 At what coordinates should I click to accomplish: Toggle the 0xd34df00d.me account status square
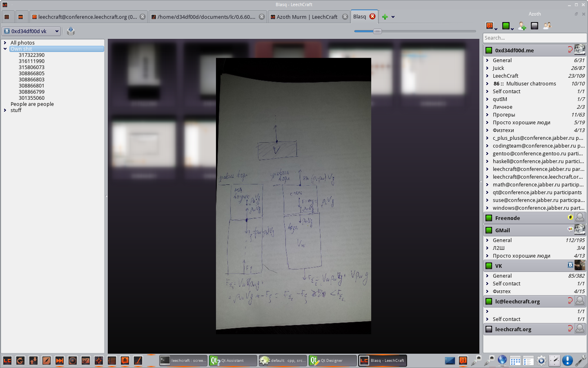489,50
